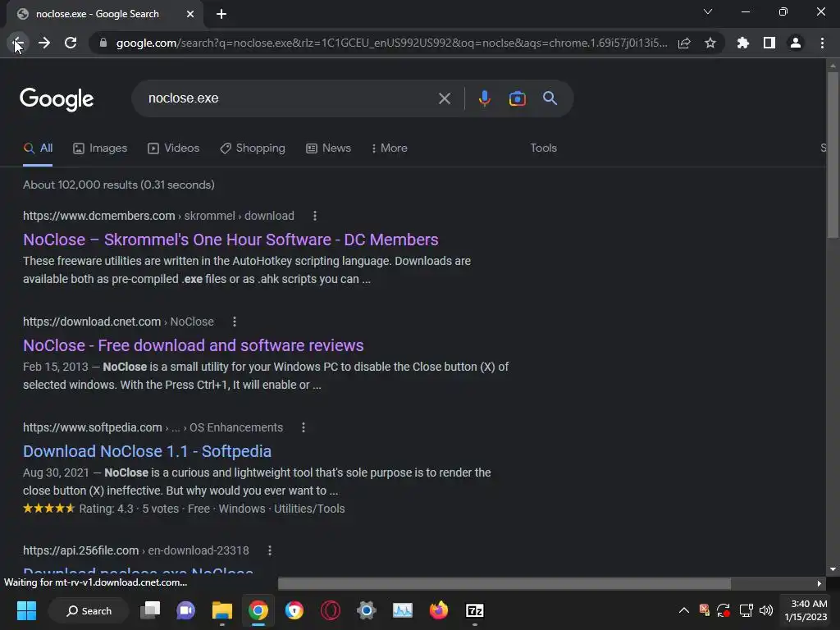
Task: Open search Tools
Action: (x=543, y=148)
